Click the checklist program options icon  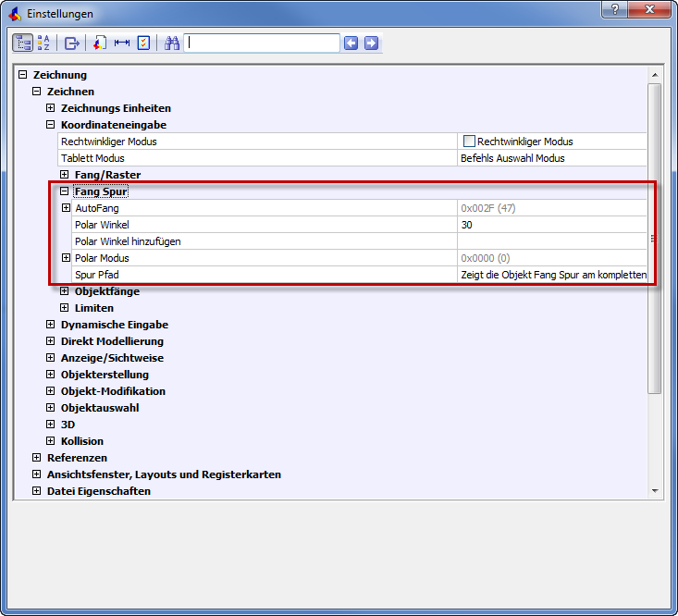tap(143, 43)
